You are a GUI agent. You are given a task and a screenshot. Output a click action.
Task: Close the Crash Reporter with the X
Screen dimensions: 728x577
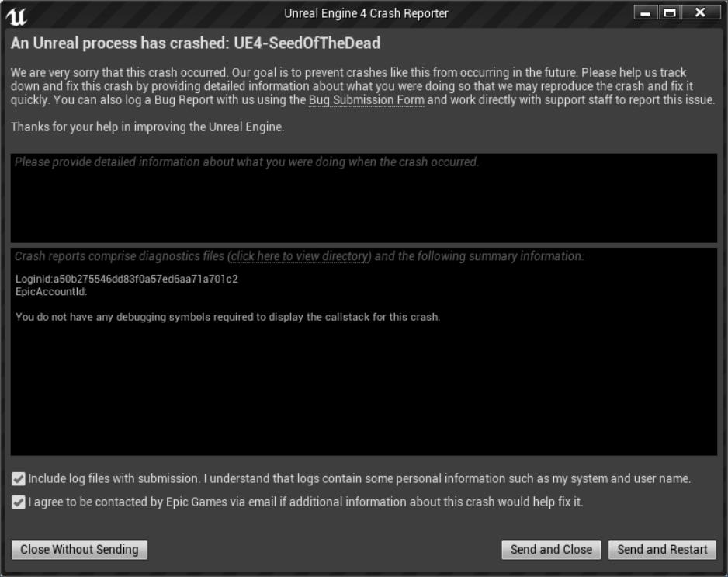pos(700,12)
